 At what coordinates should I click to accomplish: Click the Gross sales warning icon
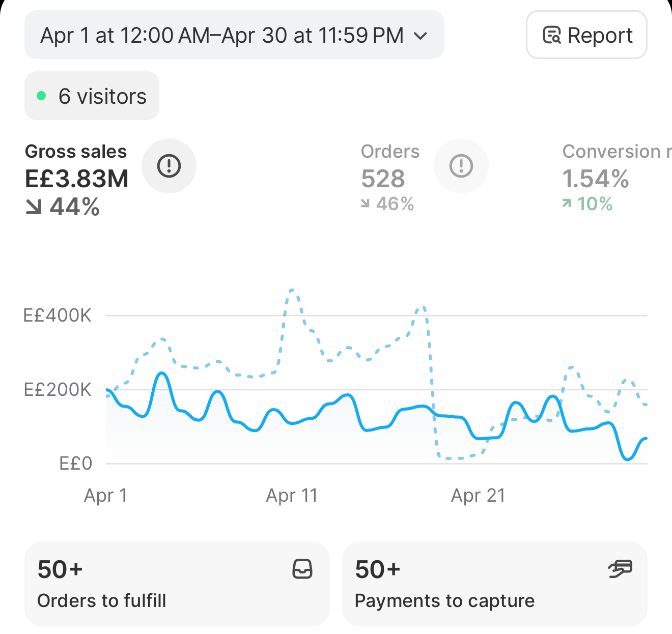pos(169,166)
